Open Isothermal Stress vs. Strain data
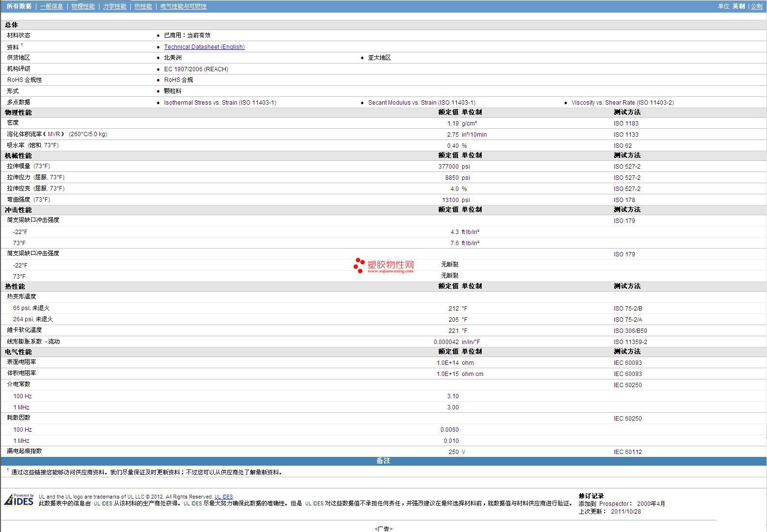 coord(220,103)
